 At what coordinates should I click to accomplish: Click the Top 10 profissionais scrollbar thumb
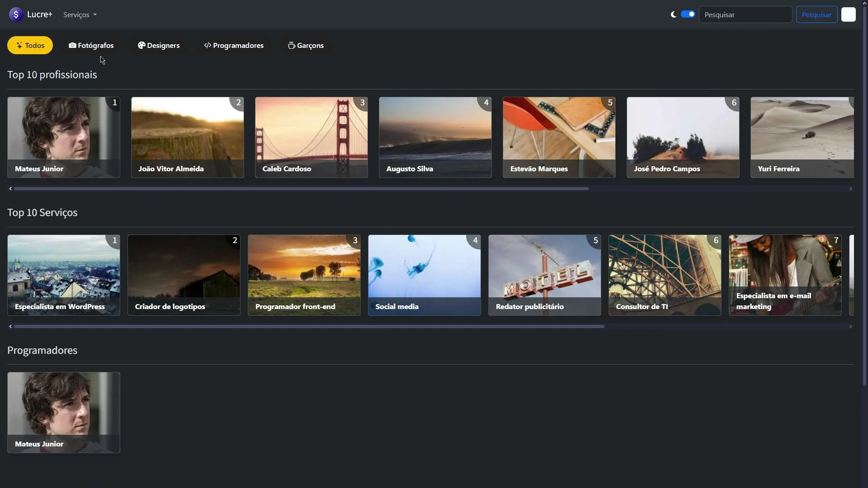click(x=301, y=188)
